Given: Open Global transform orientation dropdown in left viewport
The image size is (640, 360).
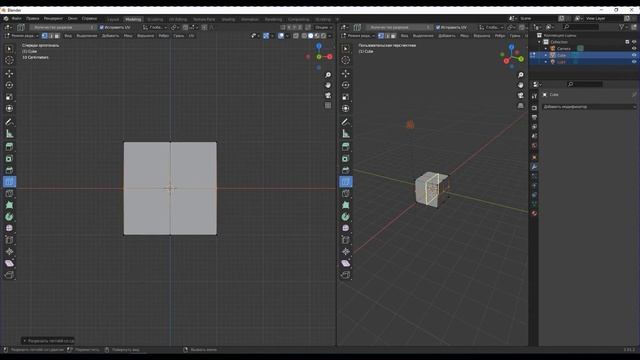Looking at the screenshot, I should coord(155,27).
